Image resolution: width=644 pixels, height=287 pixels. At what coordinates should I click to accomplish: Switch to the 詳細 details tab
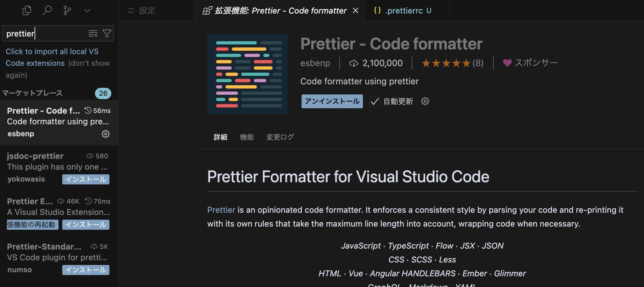[x=220, y=137]
